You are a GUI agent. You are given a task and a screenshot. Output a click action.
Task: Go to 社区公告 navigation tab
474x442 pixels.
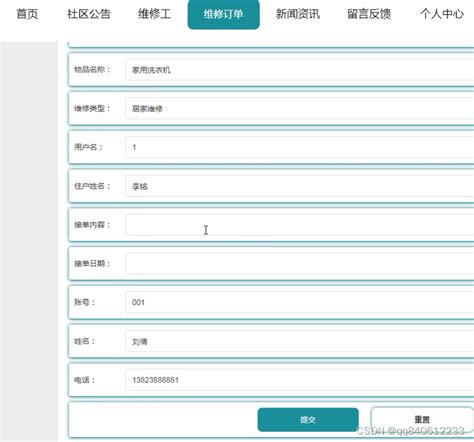(x=89, y=14)
